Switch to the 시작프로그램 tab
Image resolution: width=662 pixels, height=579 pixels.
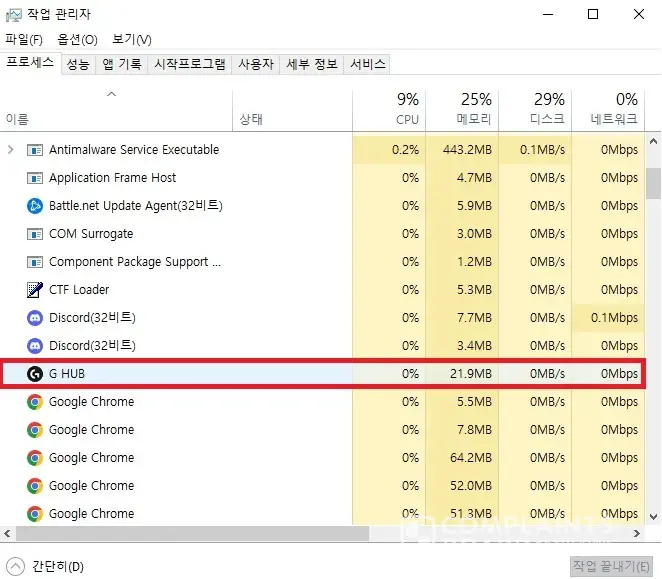[x=190, y=64]
